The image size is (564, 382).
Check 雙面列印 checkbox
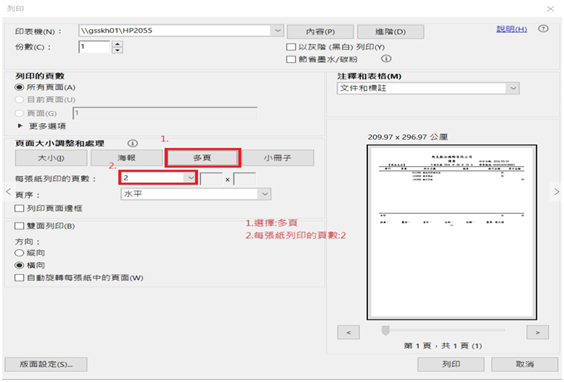(19, 226)
